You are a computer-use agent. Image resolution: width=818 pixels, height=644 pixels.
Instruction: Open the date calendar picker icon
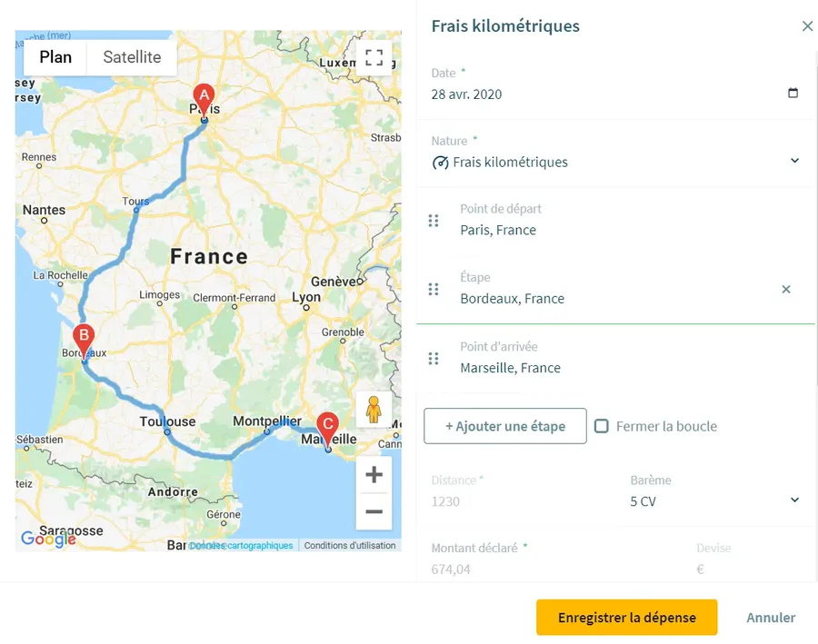793,94
